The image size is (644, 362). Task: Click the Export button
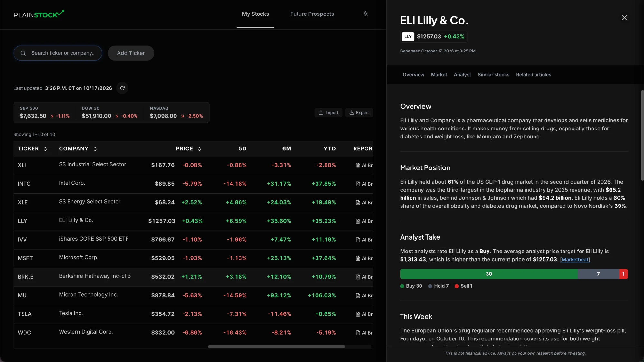coord(359,113)
